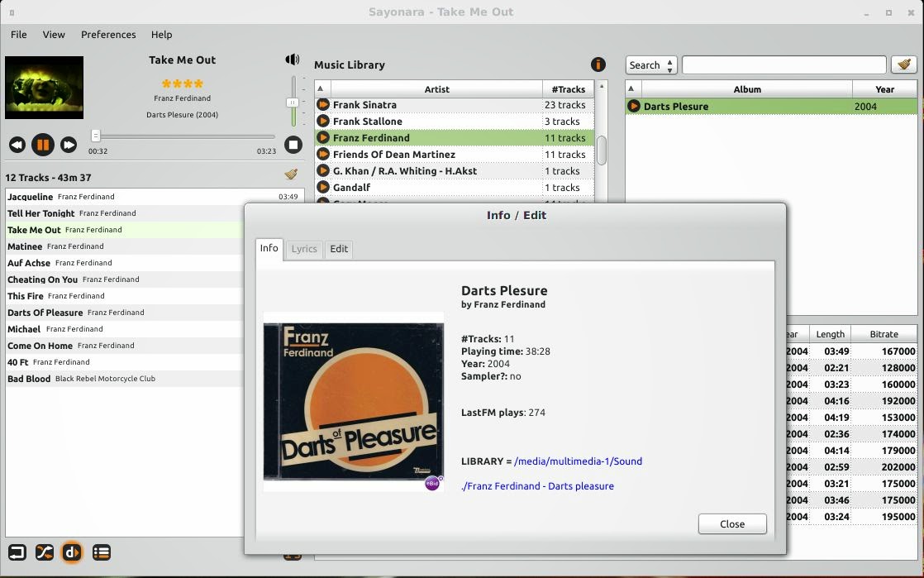Screen dimensions: 924x578
Task: Clear the playlist with the broom icon
Action: [291, 174]
